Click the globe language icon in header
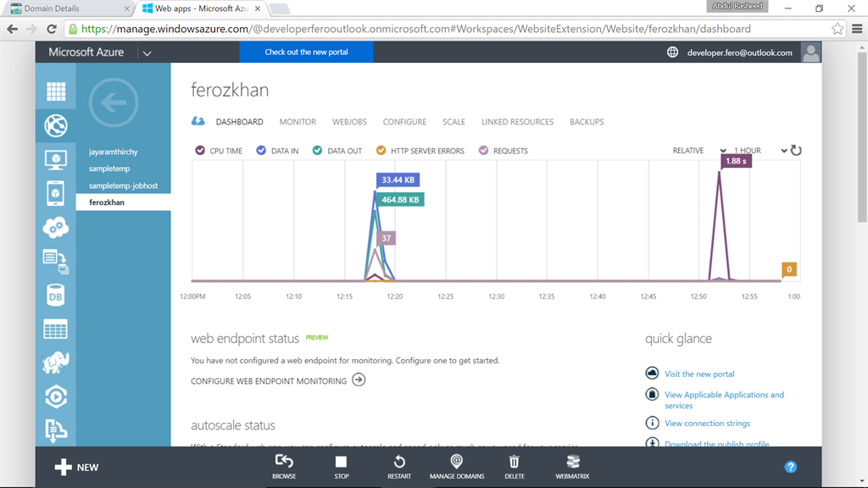The width and height of the screenshot is (868, 488). [672, 52]
